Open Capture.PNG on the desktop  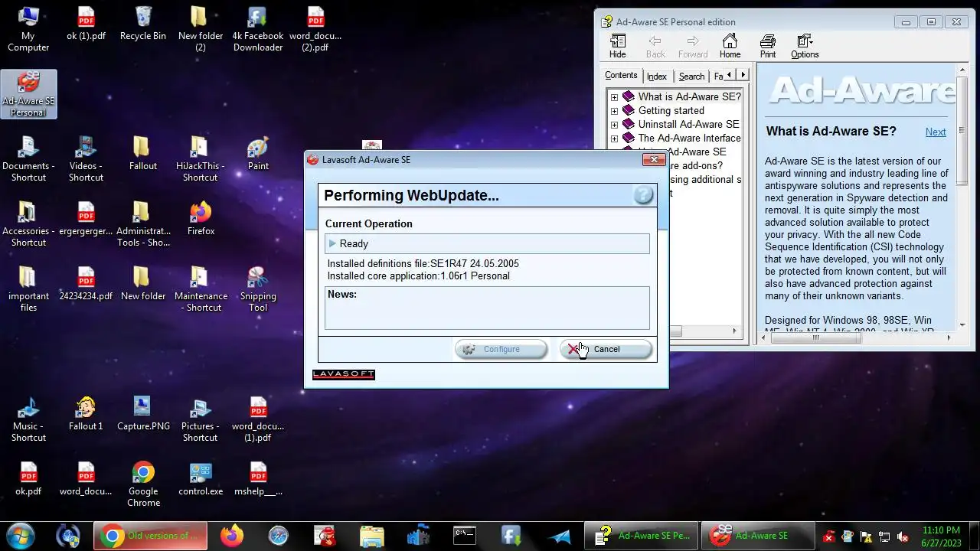click(x=143, y=413)
